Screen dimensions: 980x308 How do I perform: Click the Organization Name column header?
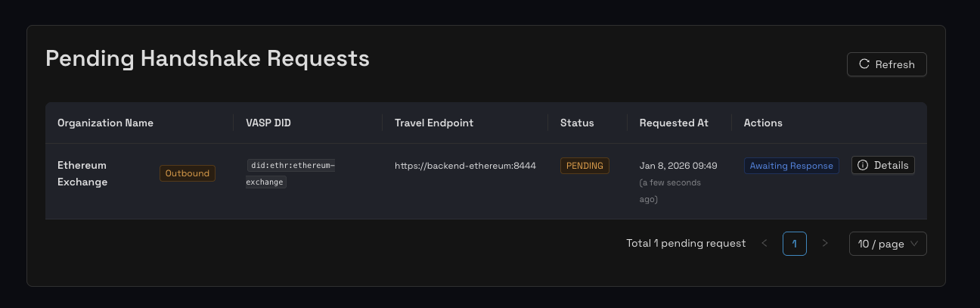point(105,123)
